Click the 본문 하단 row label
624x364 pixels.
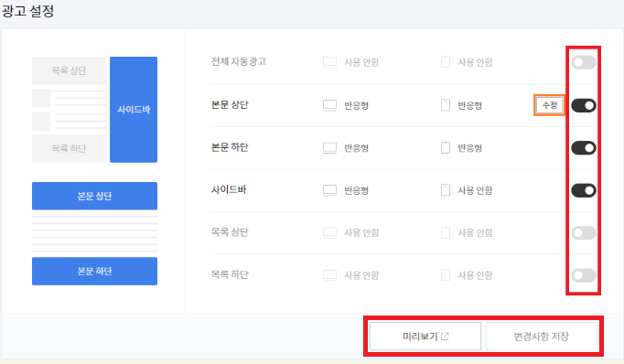[230, 147]
